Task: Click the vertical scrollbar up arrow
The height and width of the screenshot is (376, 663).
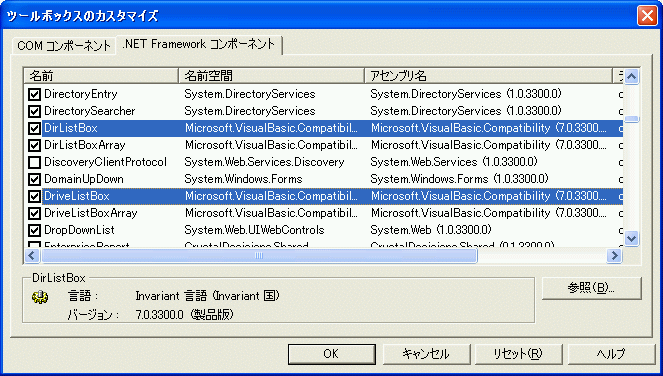Action: 631,77
